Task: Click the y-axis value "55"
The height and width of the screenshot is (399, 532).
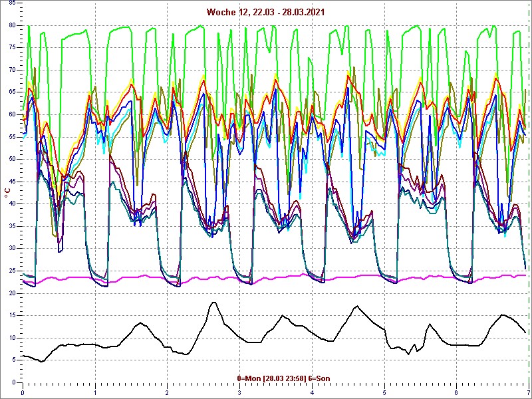Action: 12,137
